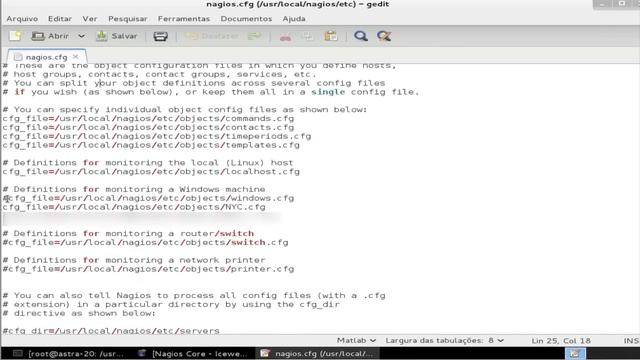Print the document using the printer icon
This screenshot has width=640, height=360.
pyautogui.click(x=160, y=36)
